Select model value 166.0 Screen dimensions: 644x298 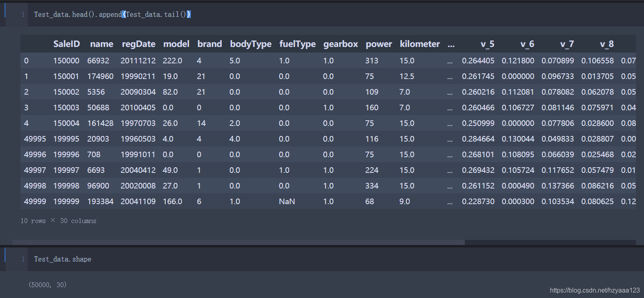[172, 201]
